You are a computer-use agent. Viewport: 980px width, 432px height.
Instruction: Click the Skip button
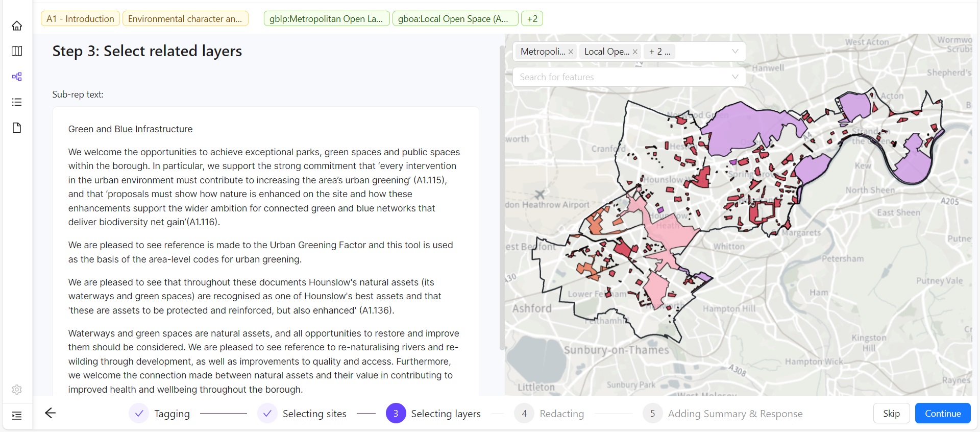[x=891, y=414]
